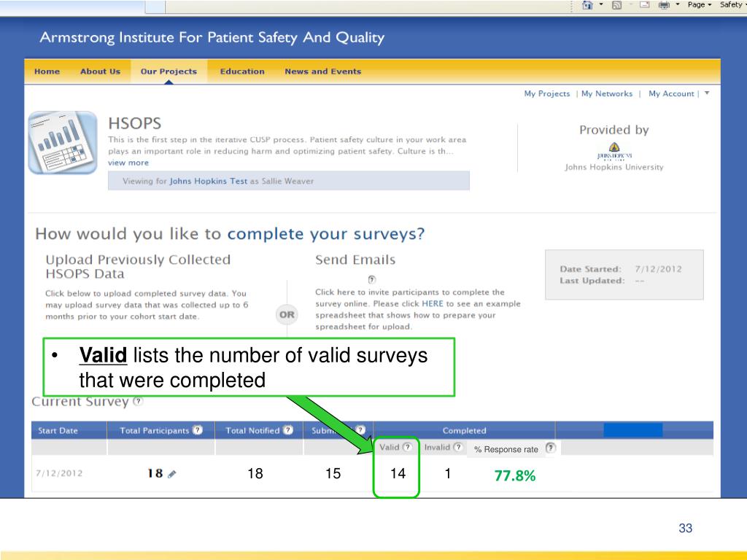Viewport: 747px width, 560px height.
Task: Open the Home button dropdown arrow
Action: [x=601, y=5]
